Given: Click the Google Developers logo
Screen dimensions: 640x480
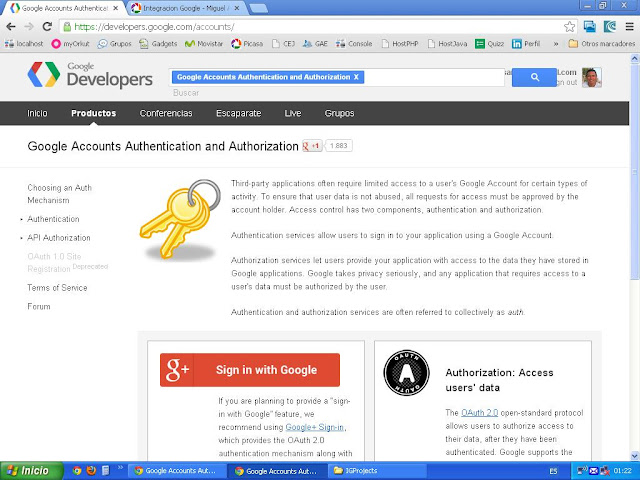Looking at the screenshot, I should [90, 75].
